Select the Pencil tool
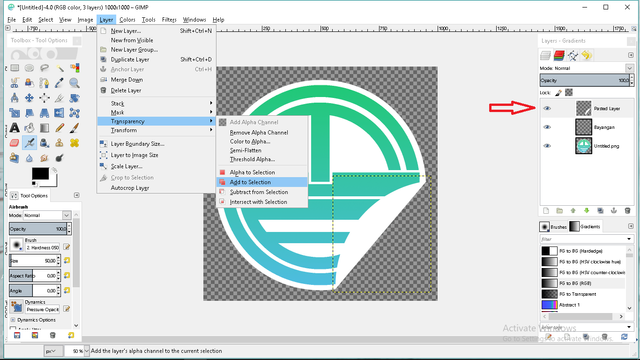Image resolution: width=640 pixels, height=360 pixels. click(x=60, y=128)
